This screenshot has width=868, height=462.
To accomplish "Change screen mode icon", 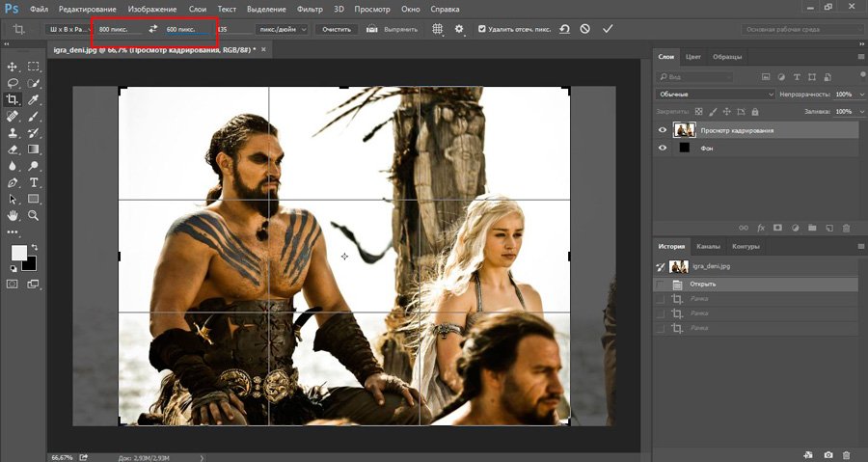I will pos(33,284).
